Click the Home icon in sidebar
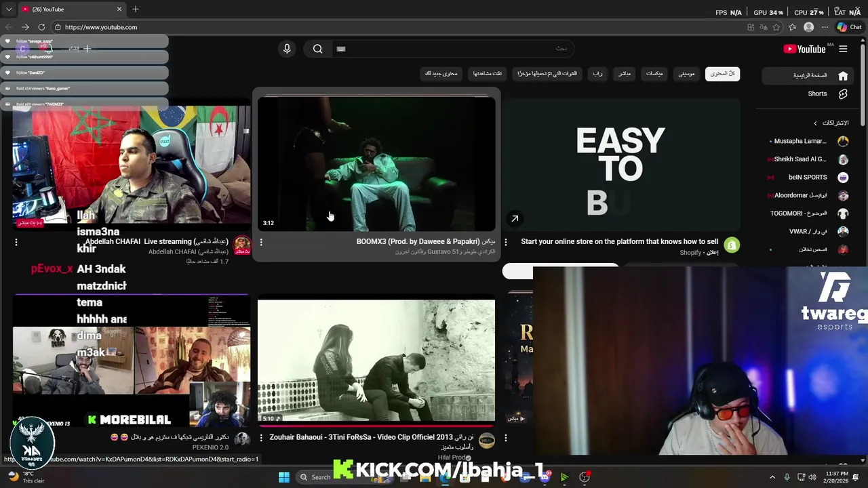 tap(843, 75)
